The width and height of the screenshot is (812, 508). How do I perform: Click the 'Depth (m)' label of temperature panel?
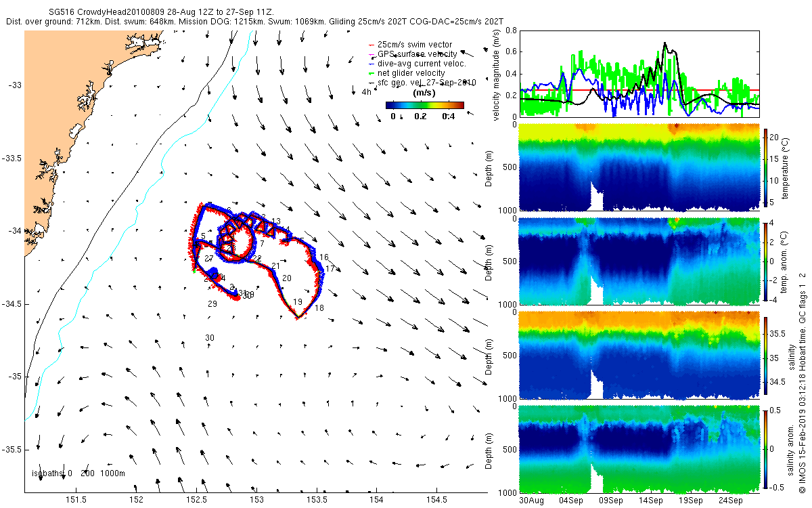click(490, 167)
